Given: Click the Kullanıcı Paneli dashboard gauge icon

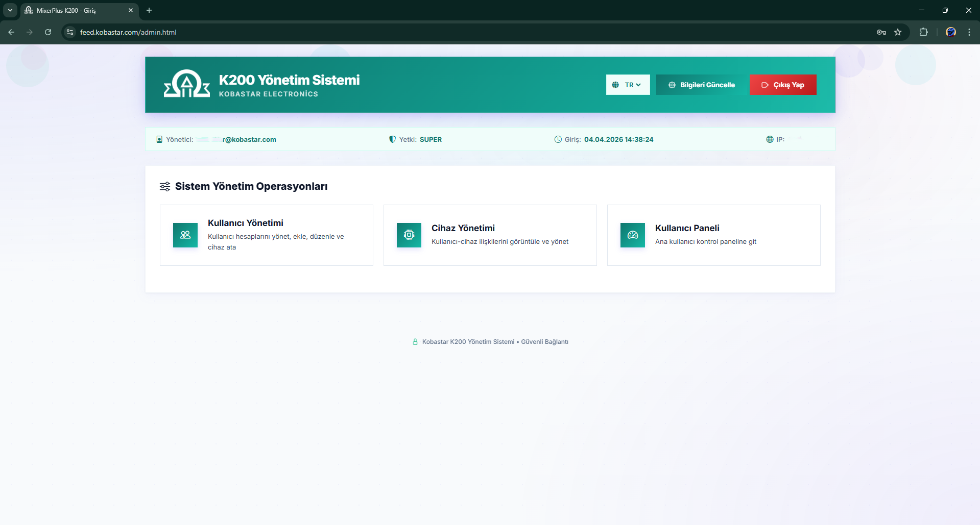Looking at the screenshot, I should pos(633,235).
